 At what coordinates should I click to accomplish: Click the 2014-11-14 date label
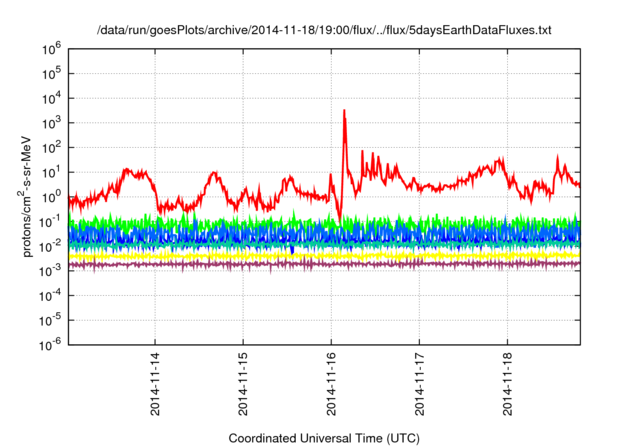[x=155, y=384]
